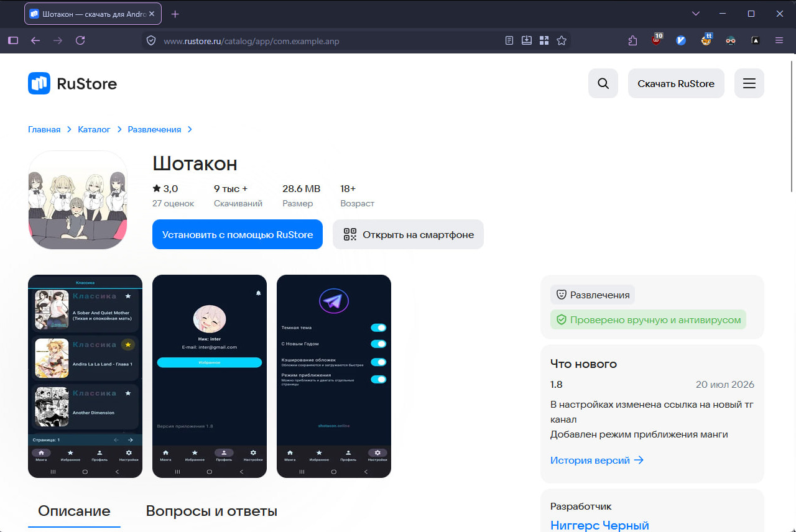Click the red shield extension with badge 10
The image size is (796, 532).
coord(657,40)
